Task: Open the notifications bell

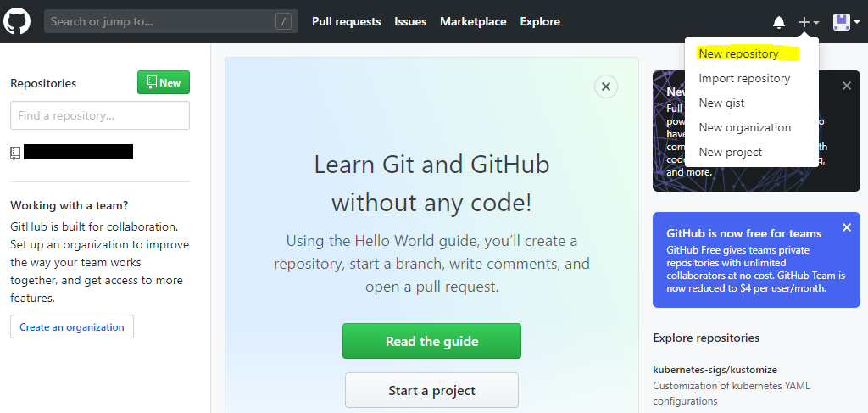Action: click(778, 22)
